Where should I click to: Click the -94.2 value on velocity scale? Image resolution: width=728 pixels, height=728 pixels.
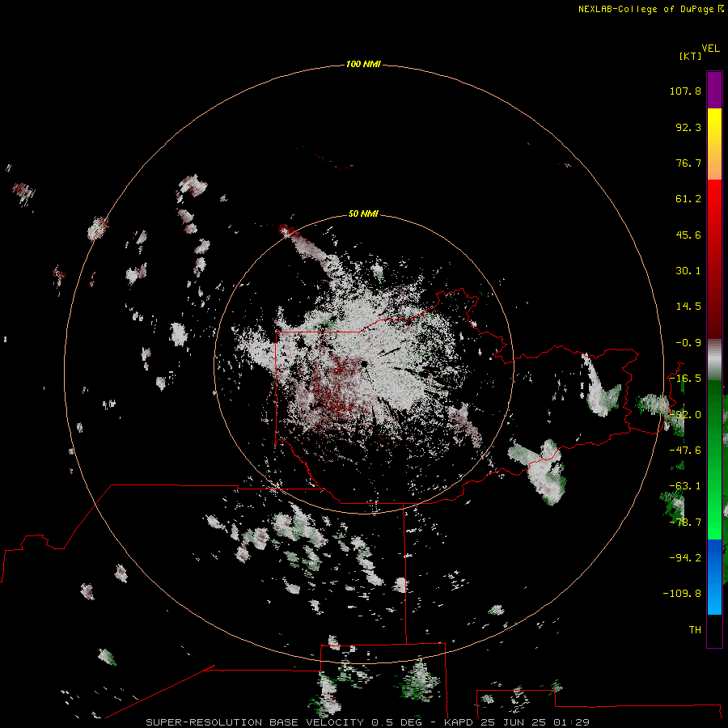(685, 557)
